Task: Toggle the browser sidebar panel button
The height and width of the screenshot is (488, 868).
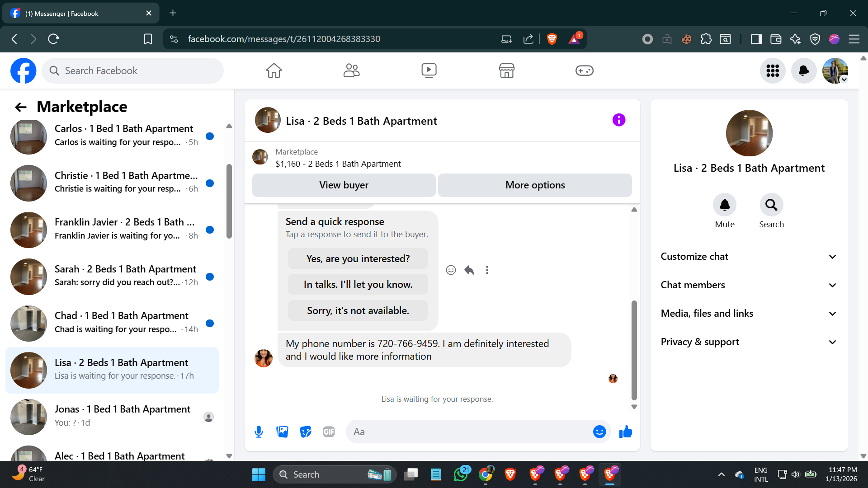Action: coord(756,39)
